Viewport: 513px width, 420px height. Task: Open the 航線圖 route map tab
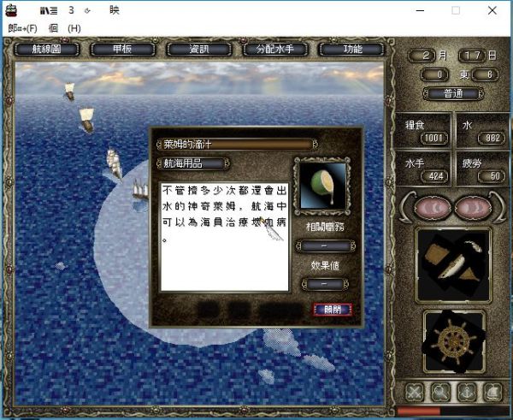46,50
